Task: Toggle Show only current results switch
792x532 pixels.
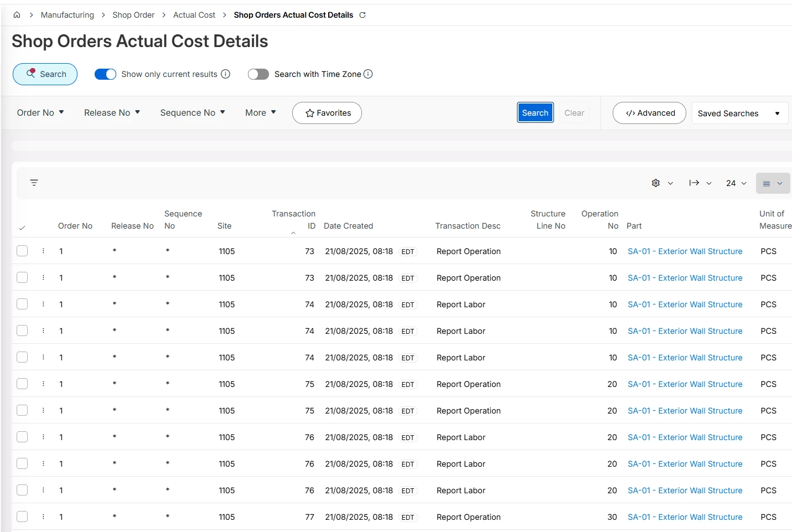Action: coord(105,74)
